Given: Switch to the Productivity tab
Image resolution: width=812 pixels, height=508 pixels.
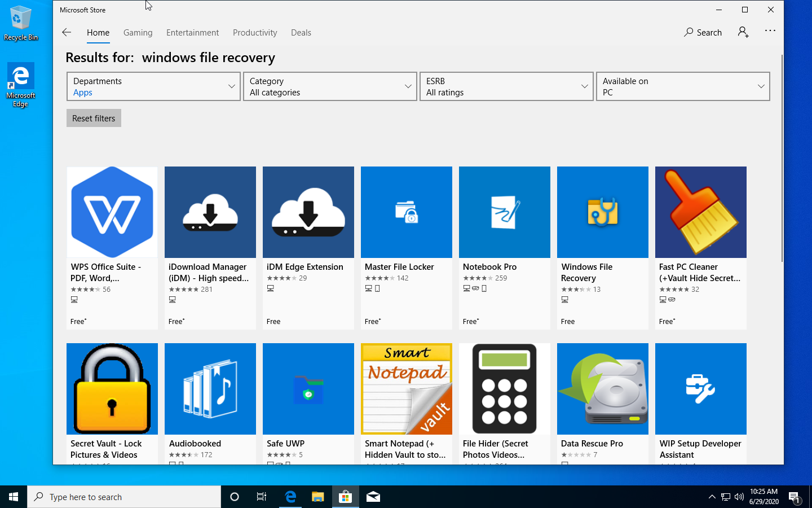Looking at the screenshot, I should tap(255, 32).
